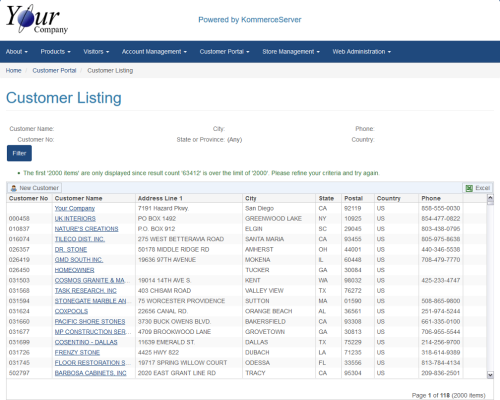Click the grid vertical scrollbar track
The image size is (500, 400).
[490, 287]
